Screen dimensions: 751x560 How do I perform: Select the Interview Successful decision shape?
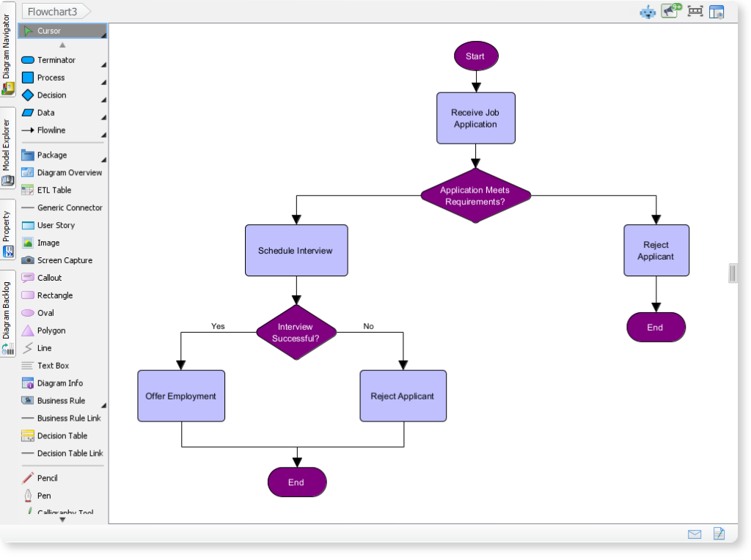(296, 333)
